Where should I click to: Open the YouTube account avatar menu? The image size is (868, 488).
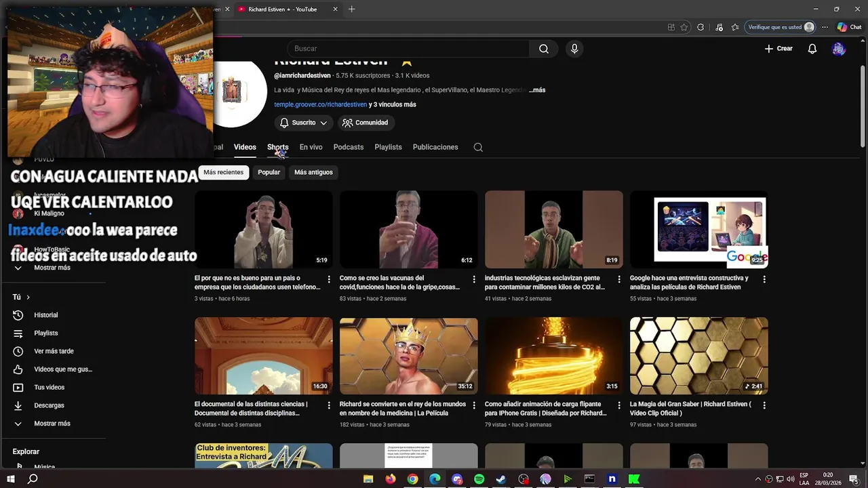click(839, 49)
